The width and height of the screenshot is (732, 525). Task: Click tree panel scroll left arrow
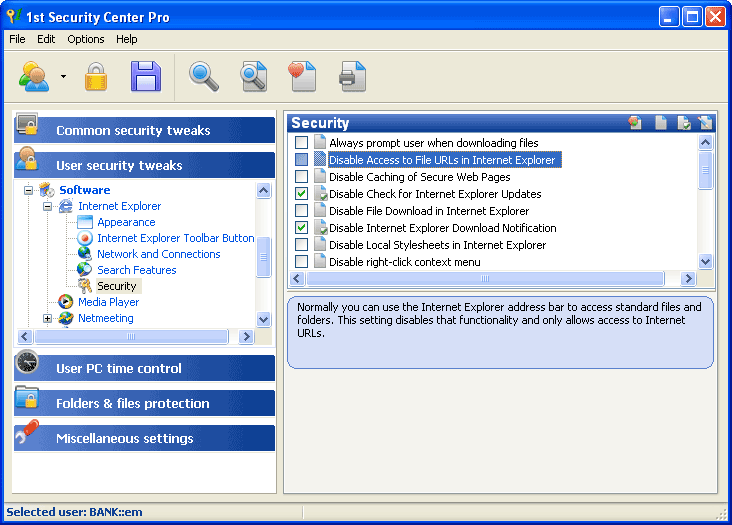click(x=24, y=336)
